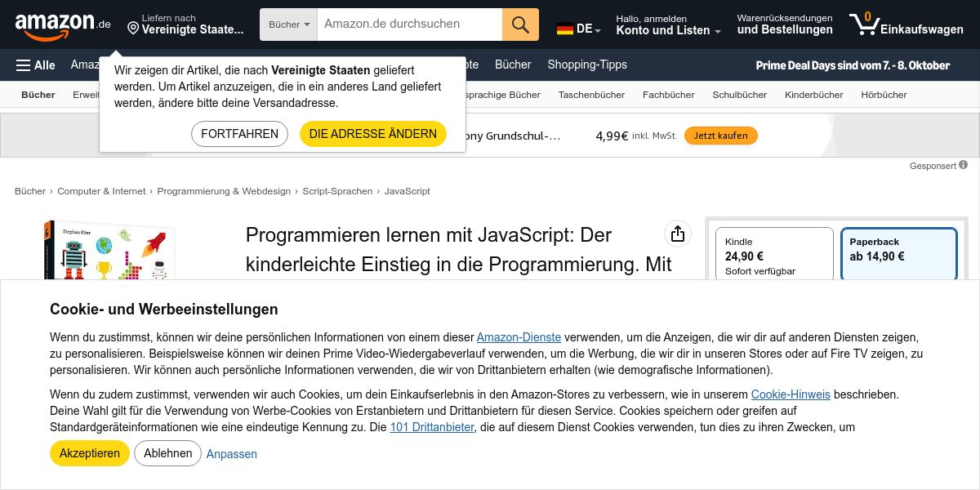Viewport: 980px width, 490px height.
Task: Open the Anpassen cookie settings link
Action: tap(232, 454)
